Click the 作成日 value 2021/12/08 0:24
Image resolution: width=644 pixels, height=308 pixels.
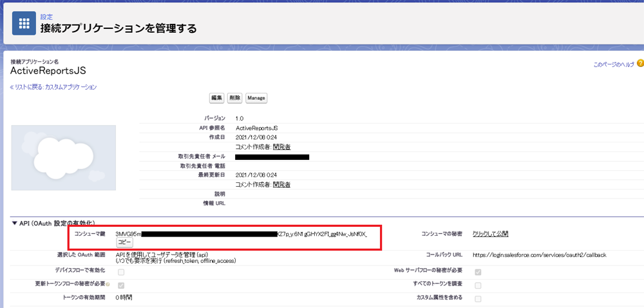(x=256, y=137)
